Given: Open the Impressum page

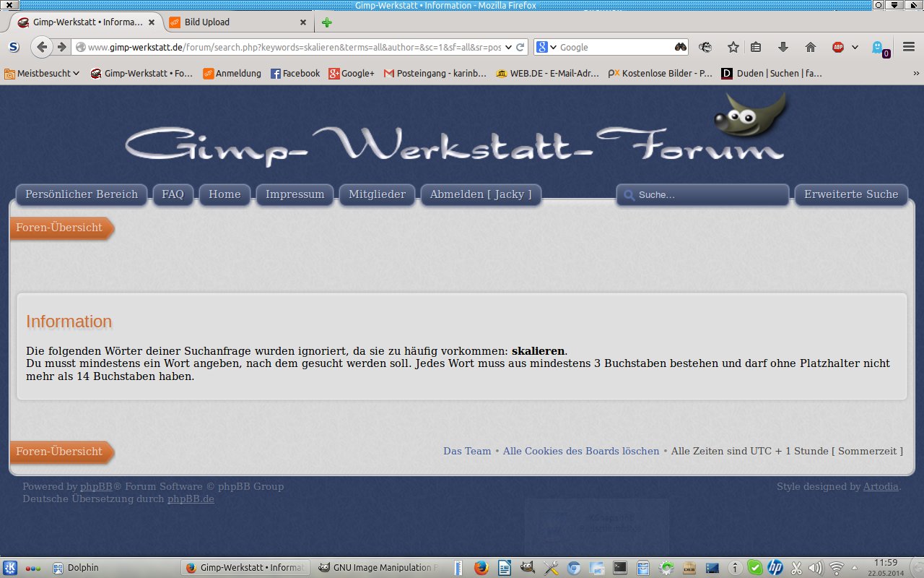Looking at the screenshot, I should (x=295, y=194).
